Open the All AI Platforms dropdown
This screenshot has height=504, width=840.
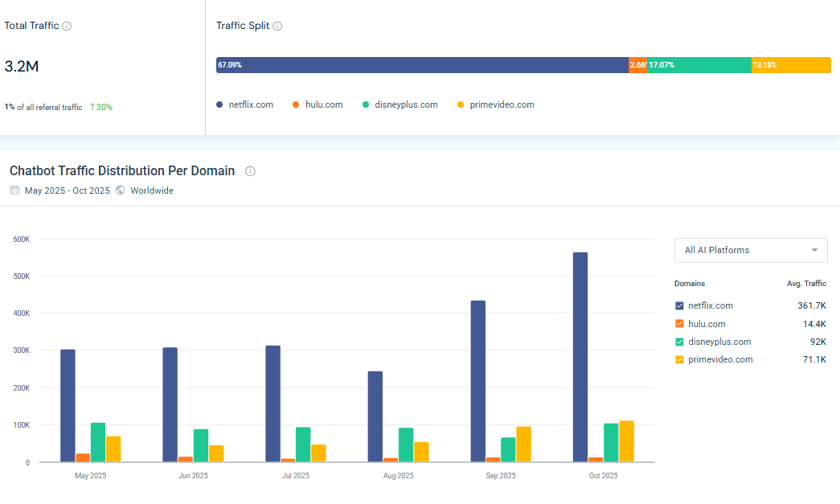pos(750,250)
